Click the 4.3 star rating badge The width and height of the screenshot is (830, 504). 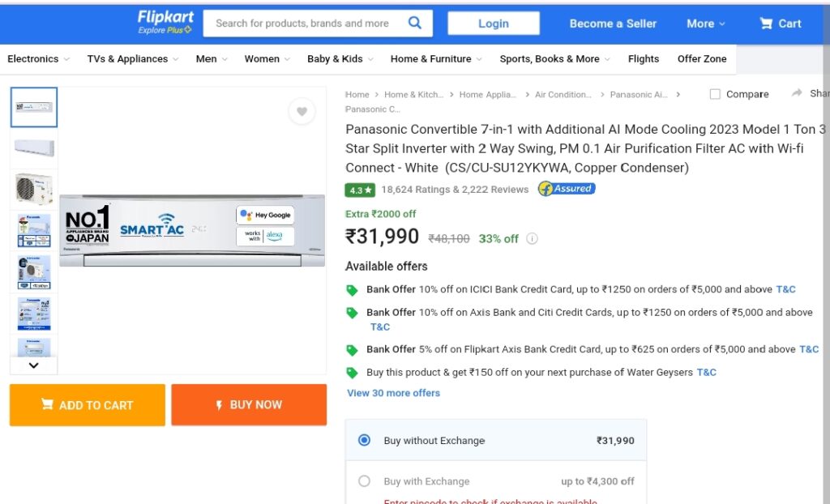pos(360,190)
